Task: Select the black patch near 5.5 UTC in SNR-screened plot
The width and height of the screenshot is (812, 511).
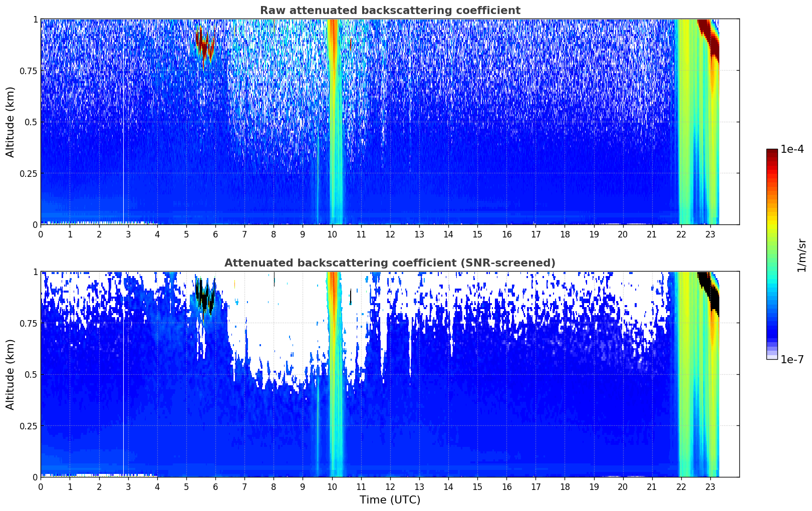Action: [205, 296]
